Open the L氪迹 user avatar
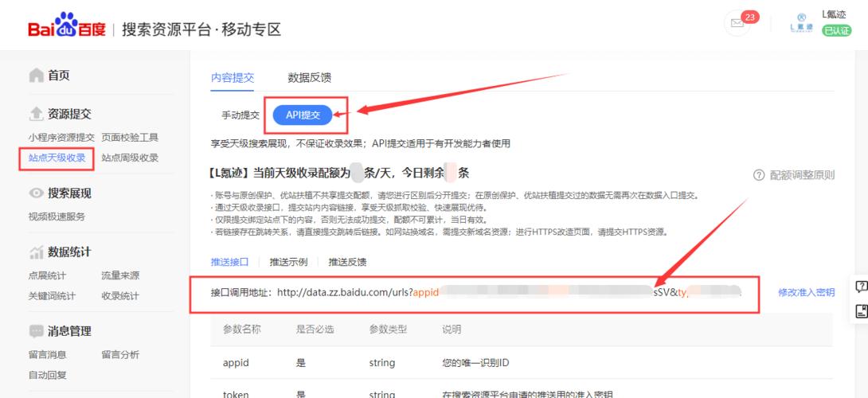The image size is (868, 398). (x=802, y=23)
